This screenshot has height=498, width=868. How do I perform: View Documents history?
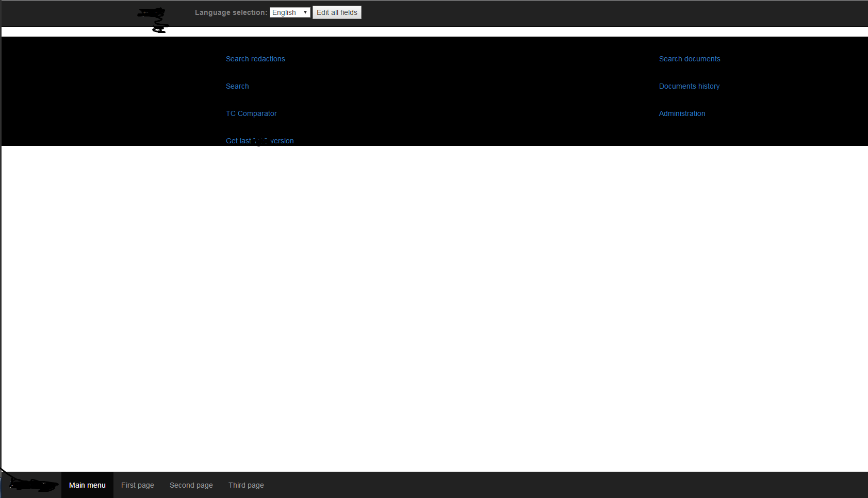[x=689, y=86]
